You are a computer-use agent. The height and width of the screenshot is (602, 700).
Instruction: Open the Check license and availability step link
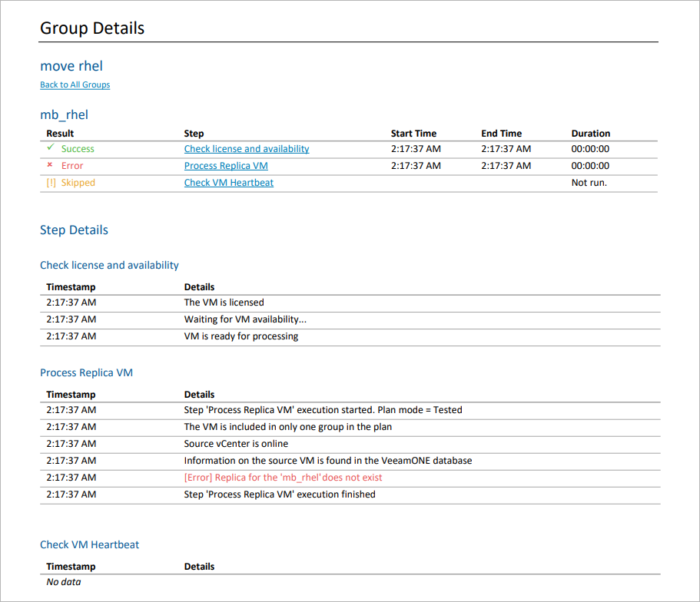(x=246, y=148)
